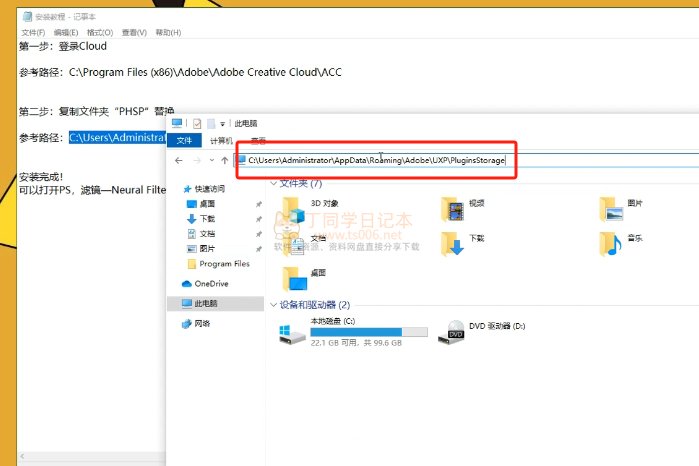The image size is (699, 466).
Task: Open the 格式(O) menu in Notepad
Action: pos(100,33)
